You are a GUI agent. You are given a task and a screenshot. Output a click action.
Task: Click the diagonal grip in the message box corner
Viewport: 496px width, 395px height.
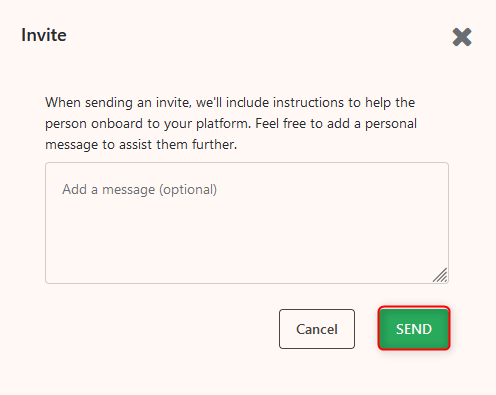(x=440, y=275)
